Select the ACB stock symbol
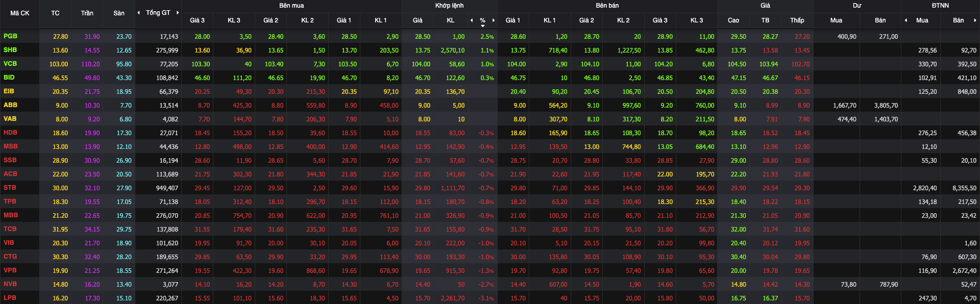 (10, 174)
